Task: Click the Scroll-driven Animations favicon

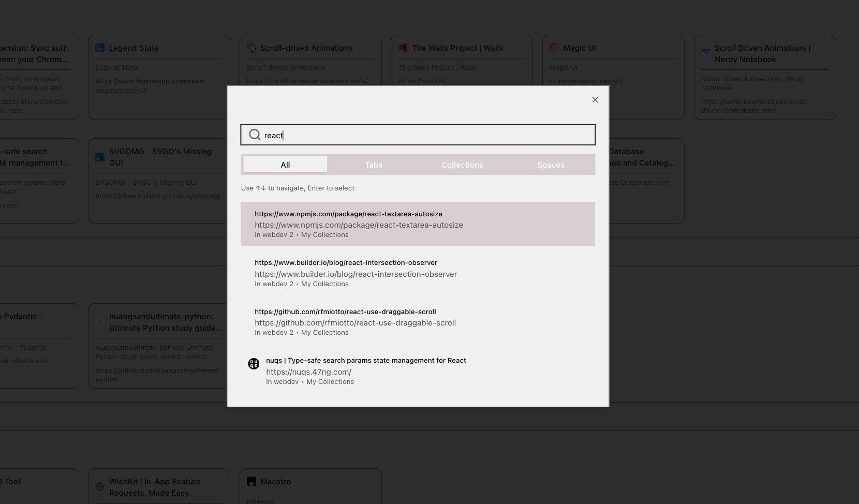Action: click(251, 48)
